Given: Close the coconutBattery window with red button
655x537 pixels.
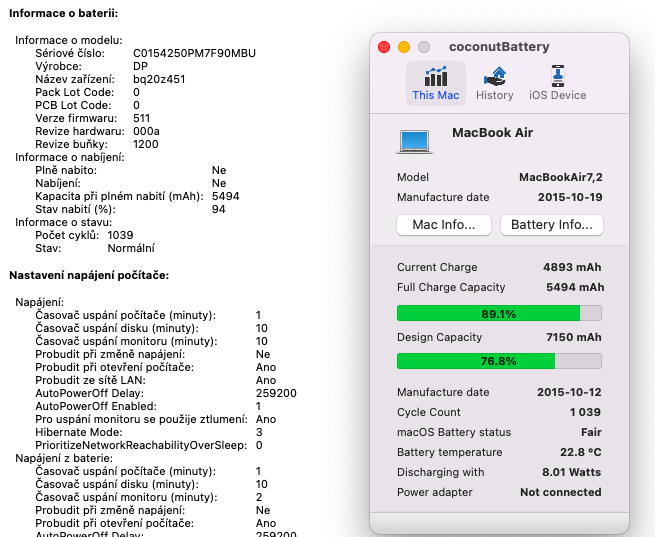Looking at the screenshot, I should tap(384, 47).
